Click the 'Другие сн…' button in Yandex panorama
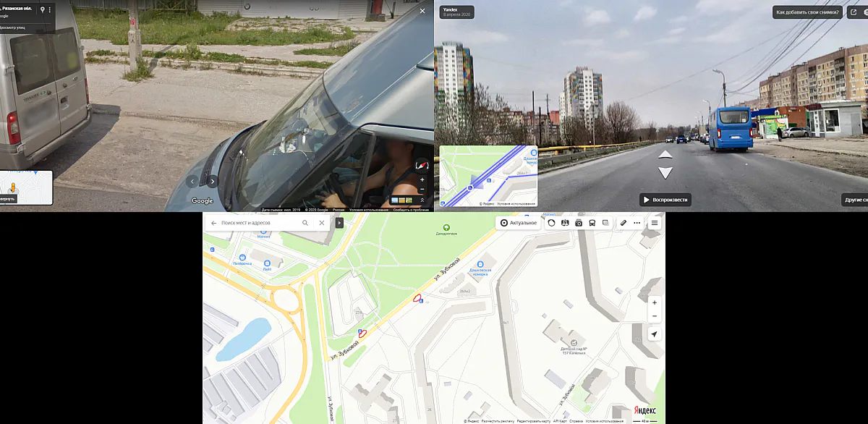This screenshot has height=424, width=868. (855, 200)
